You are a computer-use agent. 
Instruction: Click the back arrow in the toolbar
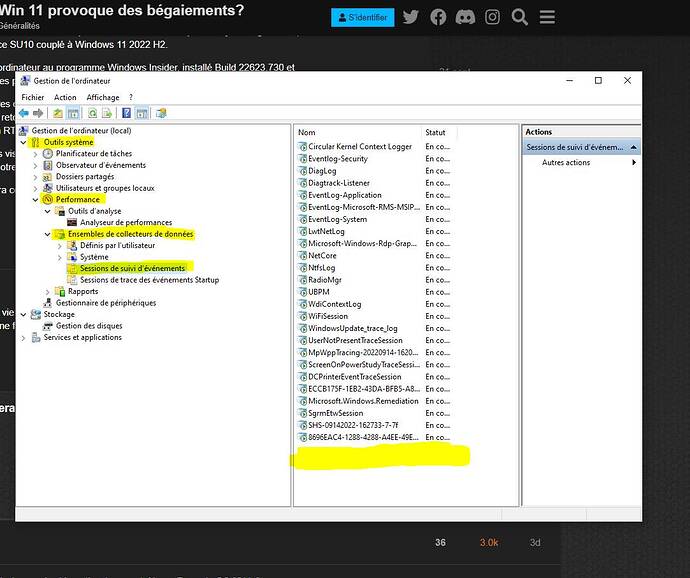[x=24, y=113]
